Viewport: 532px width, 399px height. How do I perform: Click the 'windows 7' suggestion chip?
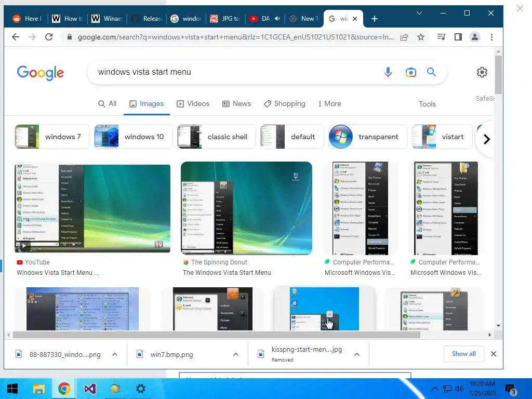pyautogui.click(x=52, y=137)
